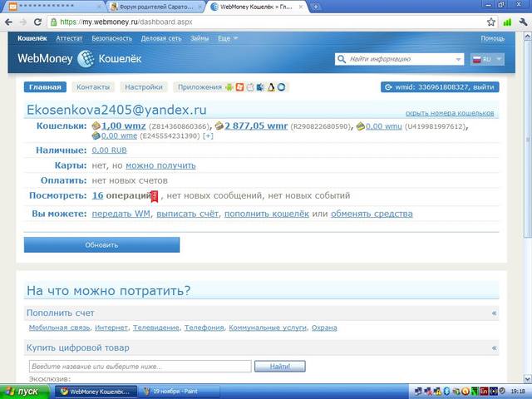Expand wallets with the [+] link
532x399 pixels.
coord(208,135)
